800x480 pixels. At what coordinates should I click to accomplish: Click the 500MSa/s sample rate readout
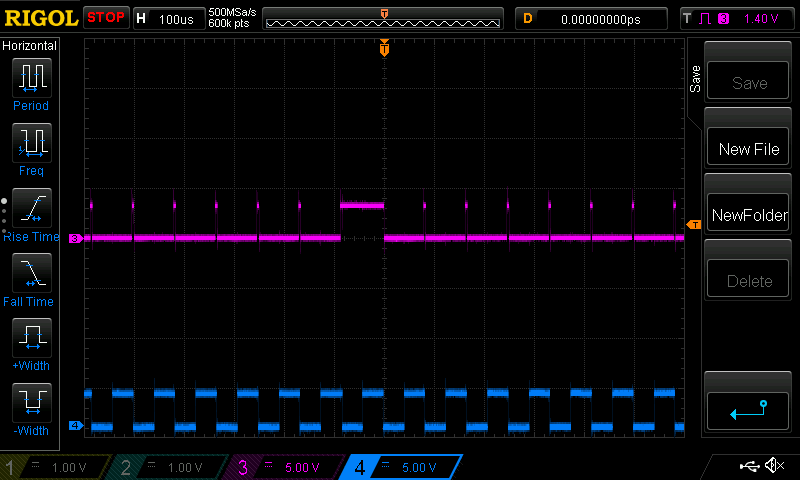[232, 12]
